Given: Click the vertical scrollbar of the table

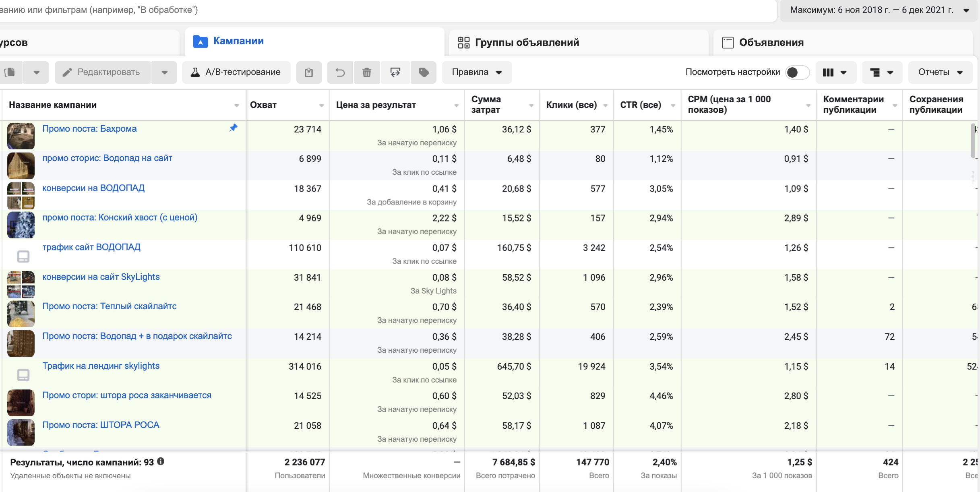Looking at the screenshot, I should click(974, 141).
